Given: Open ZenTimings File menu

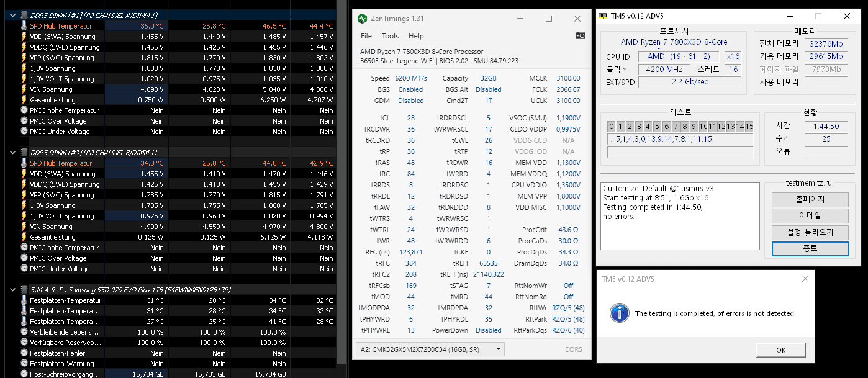Looking at the screenshot, I should (366, 36).
